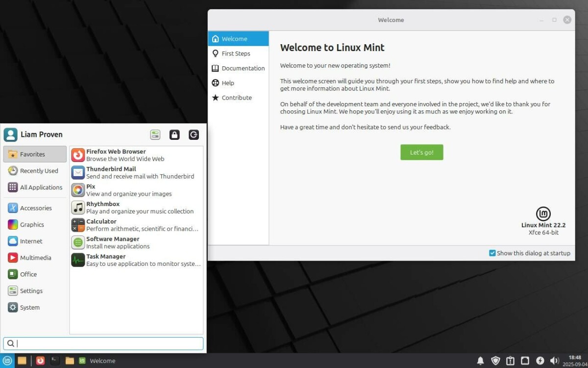Show All Applications category
Viewport: 588px width, 368px height.
tap(35, 187)
